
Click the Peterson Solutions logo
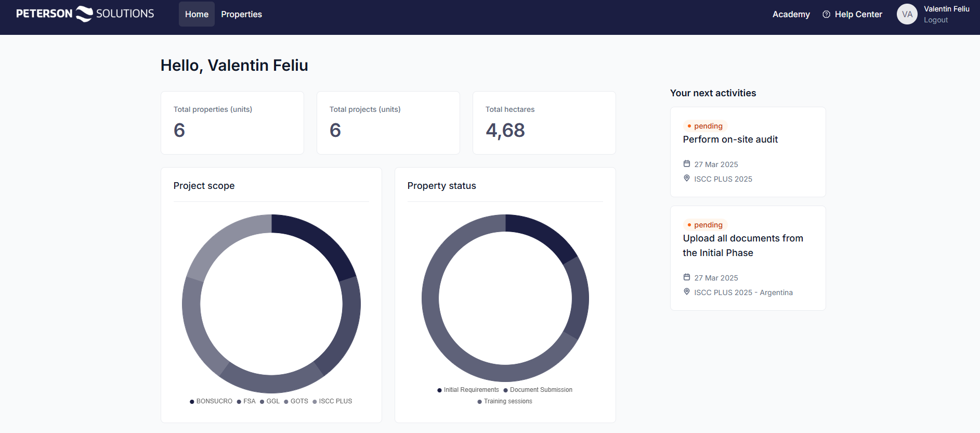pos(85,14)
